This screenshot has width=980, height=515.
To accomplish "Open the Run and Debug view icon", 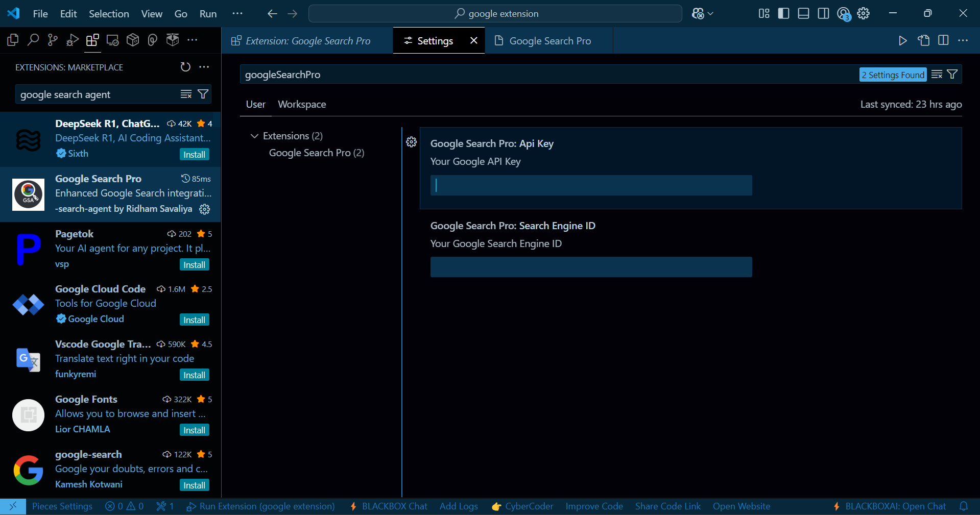I will click(73, 40).
